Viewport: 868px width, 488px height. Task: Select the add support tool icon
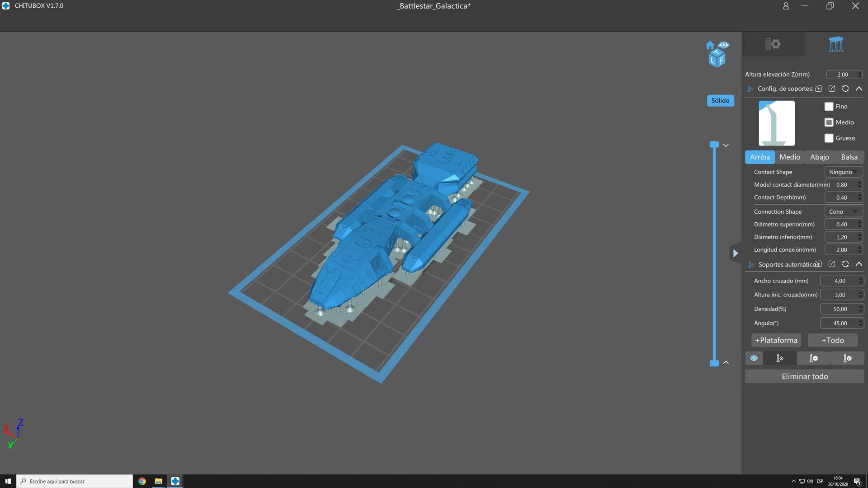[780, 358]
